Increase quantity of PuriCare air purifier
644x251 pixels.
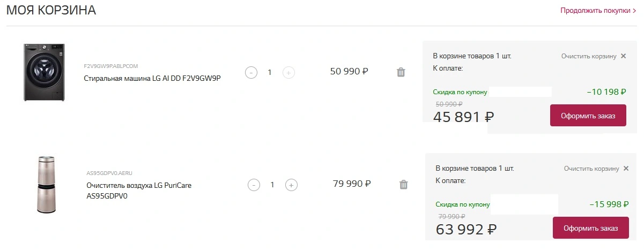click(x=291, y=185)
